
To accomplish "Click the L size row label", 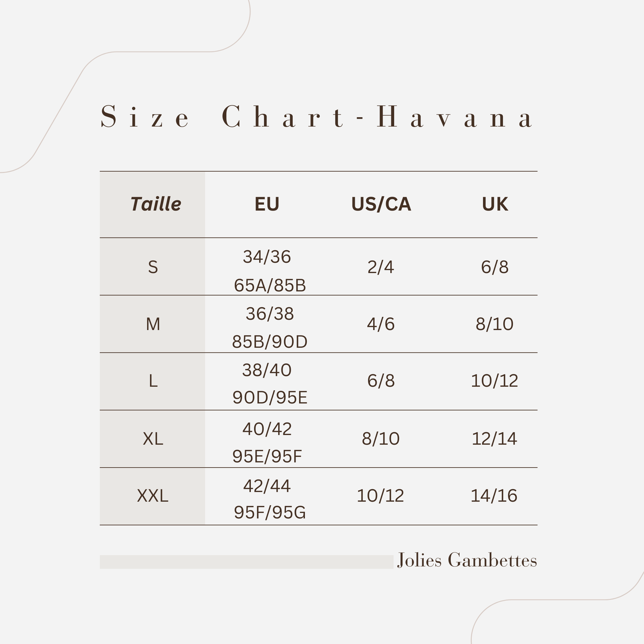I will click(153, 381).
